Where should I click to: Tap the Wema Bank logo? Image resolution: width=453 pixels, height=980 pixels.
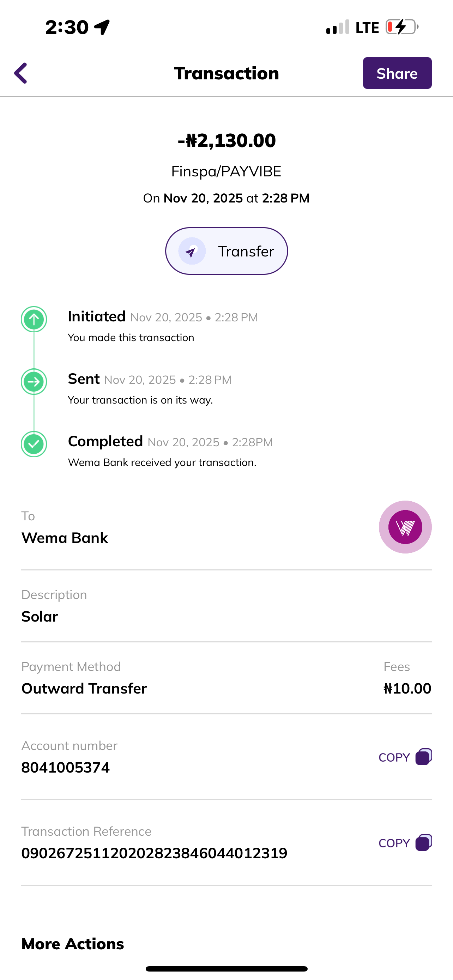[x=405, y=527]
